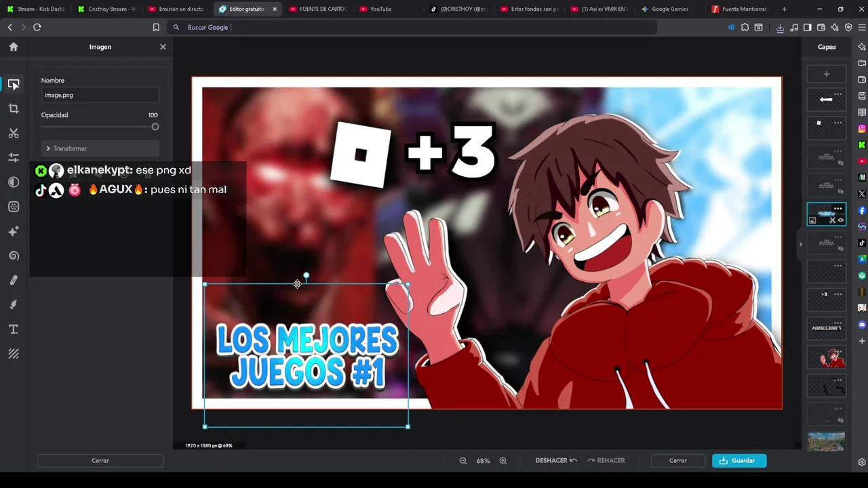Open the Effects tool below Filter
Viewport: 868px width, 488px height.
[14, 207]
